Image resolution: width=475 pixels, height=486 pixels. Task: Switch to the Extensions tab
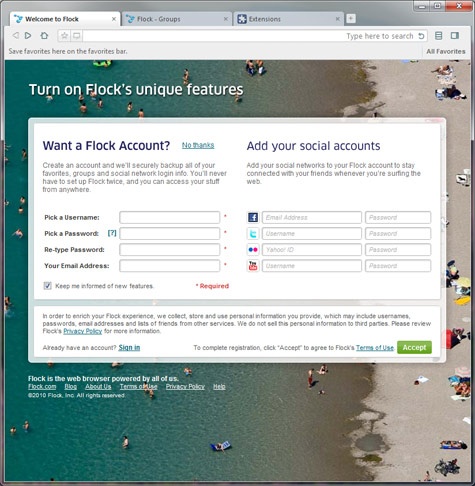tap(289, 19)
